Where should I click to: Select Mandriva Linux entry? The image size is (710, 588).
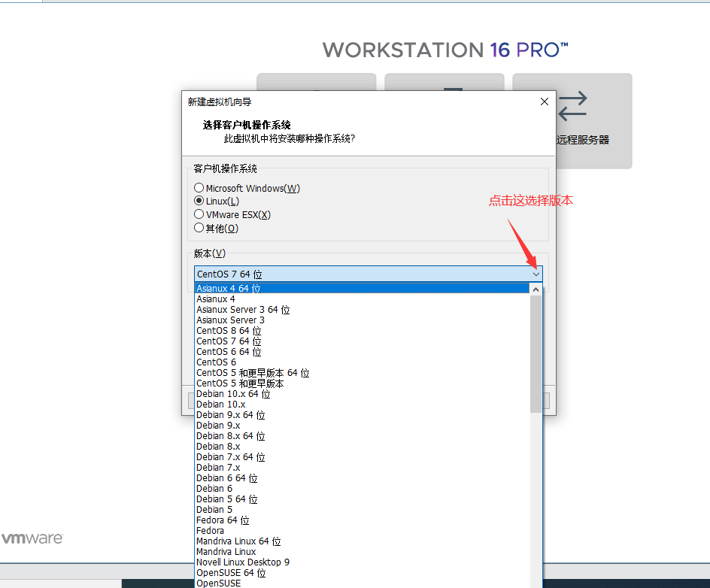tap(362, 552)
